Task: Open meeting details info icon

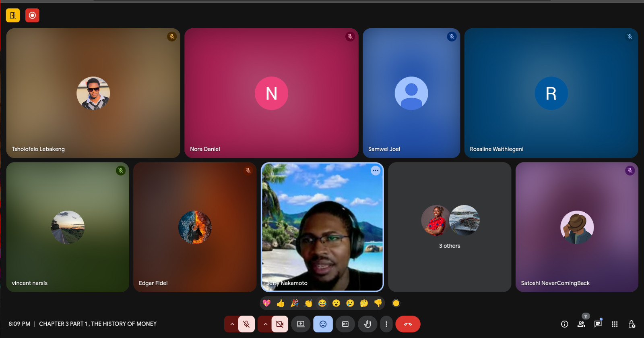Action: (x=564, y=324)
